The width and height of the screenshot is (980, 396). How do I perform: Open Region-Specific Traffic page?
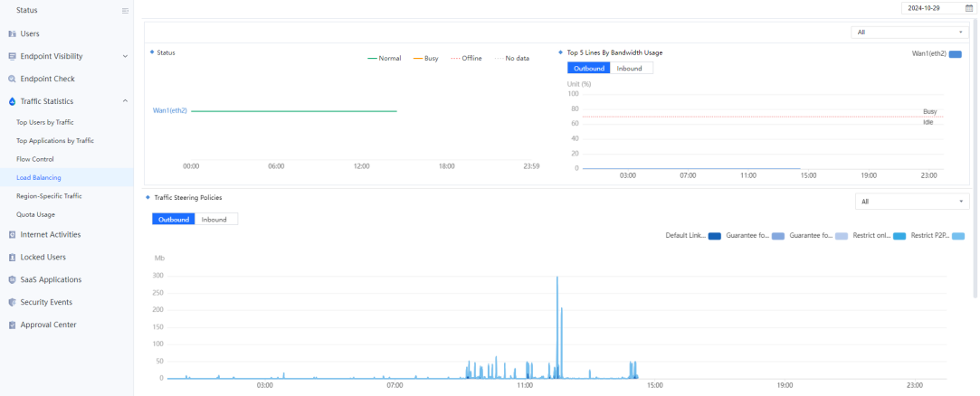[x=49, y=195]
